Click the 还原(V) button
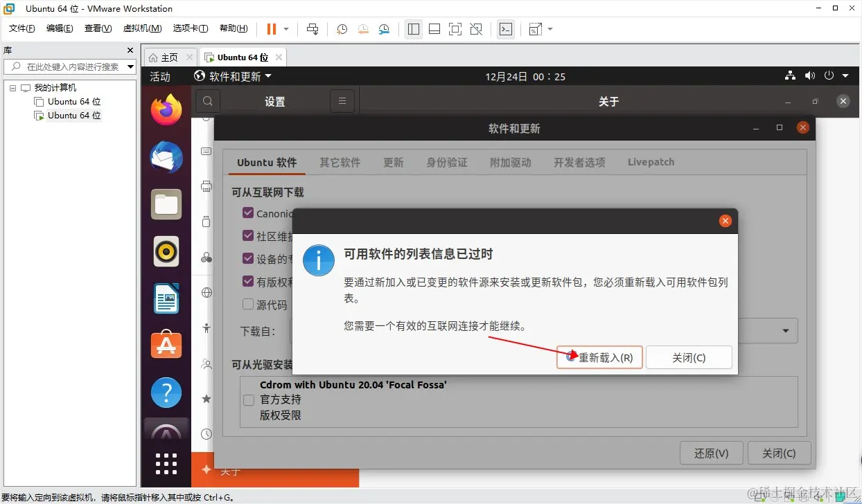The width and height of the screenshot is (862, 504). tap(712, 453)
